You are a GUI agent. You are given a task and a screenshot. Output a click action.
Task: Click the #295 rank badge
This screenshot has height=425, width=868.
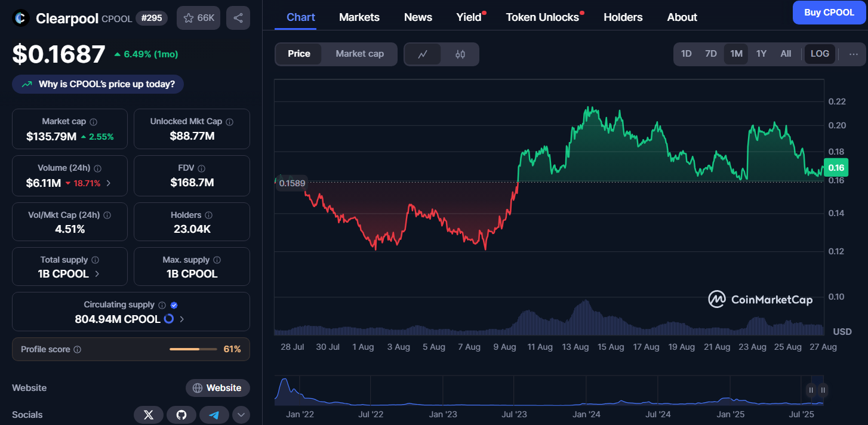[x=152, y=18]
